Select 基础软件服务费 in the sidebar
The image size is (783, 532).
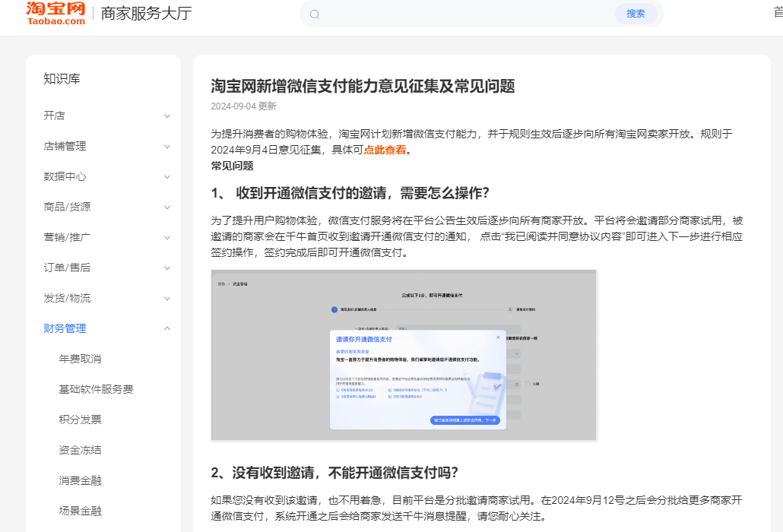96,389
